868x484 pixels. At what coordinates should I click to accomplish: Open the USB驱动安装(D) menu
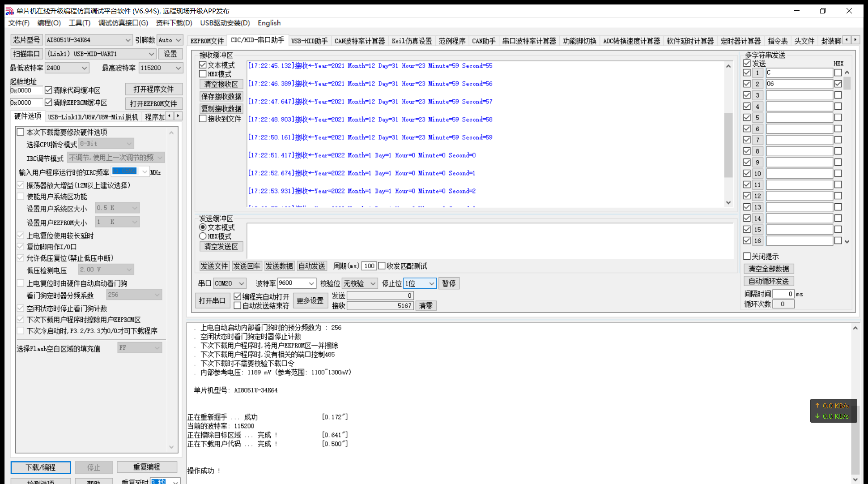pyautogui.click(x=225, y=23)
